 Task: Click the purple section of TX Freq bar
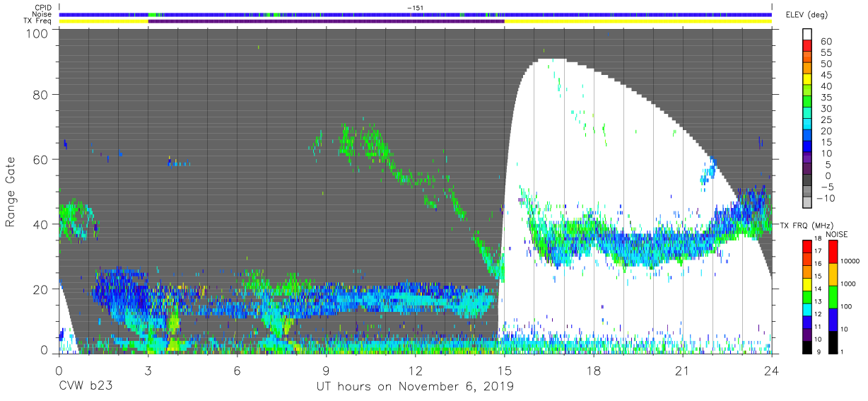point(326,21)
